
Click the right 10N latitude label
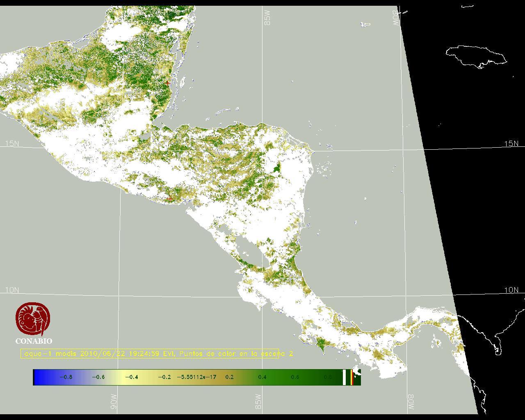click(x=511, y=290)
